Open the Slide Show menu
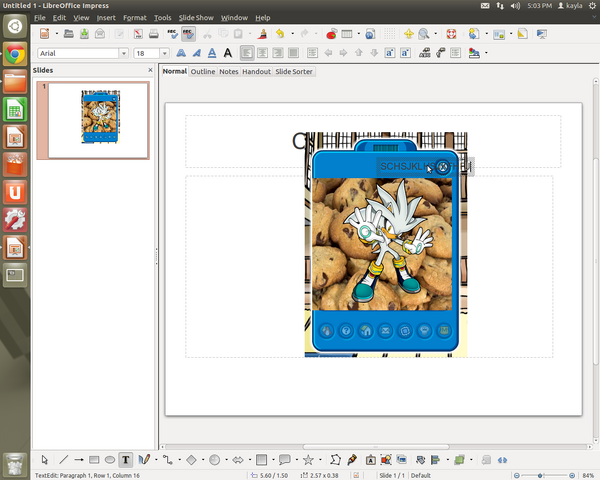Image resolution: width=600 pixels, height=480 pixels. coord(196,18)
